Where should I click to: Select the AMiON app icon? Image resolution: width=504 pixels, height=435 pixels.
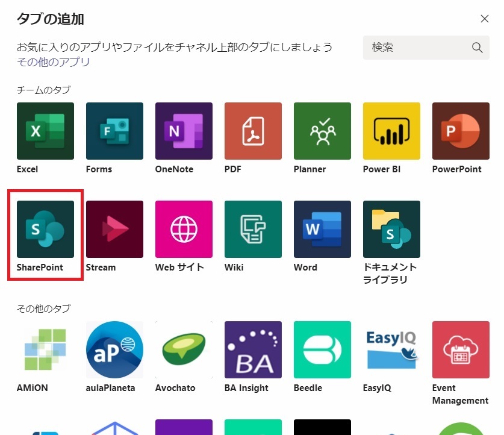pyautogui.click(x=45, y=349)
